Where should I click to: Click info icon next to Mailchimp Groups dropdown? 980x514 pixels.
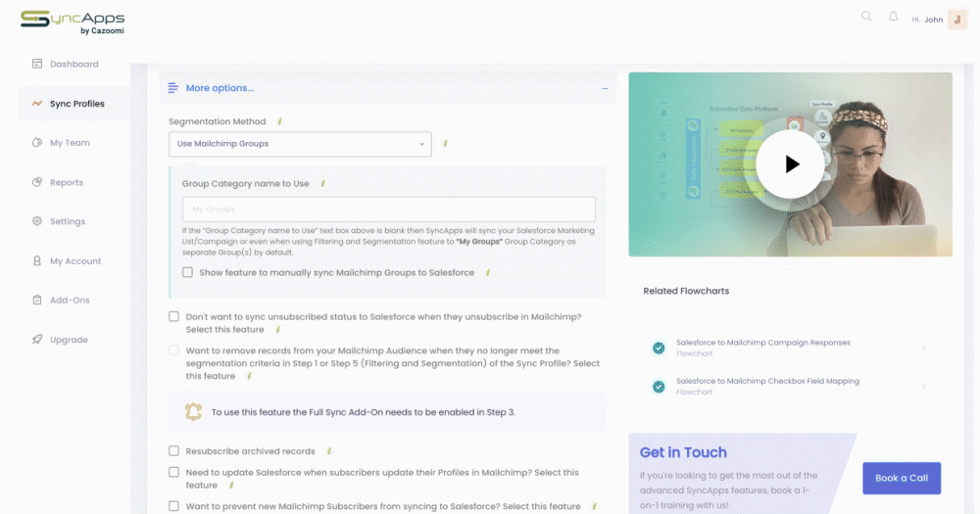[445, 143]
